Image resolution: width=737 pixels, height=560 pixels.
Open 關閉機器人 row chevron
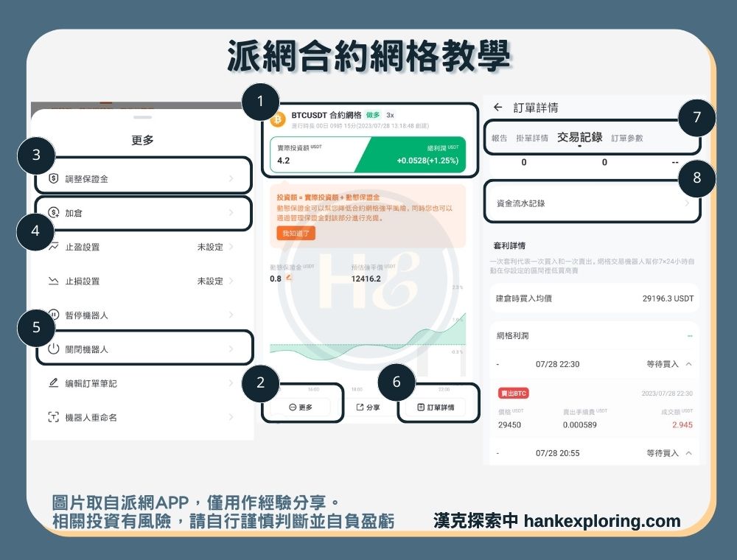click(x=231, y=349)
